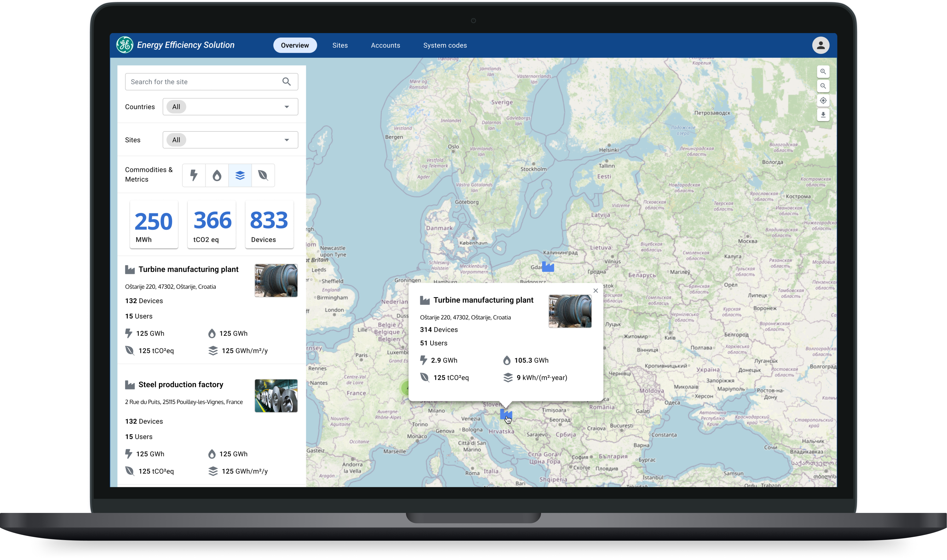Open Steel production factory site
Screen dimensions: 947x560
181,385
